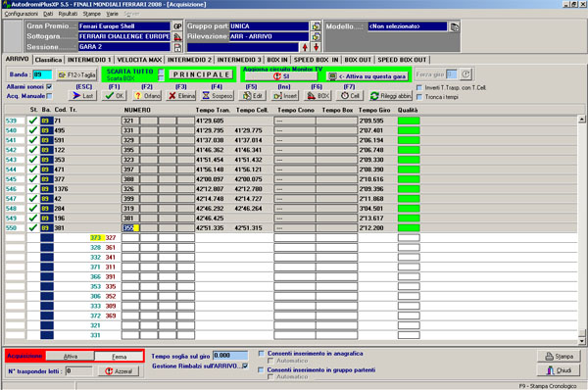Switch to the Classifica tab
This screenshot has height=390, width=588.
pyautogui.click(x=48, y=60)
